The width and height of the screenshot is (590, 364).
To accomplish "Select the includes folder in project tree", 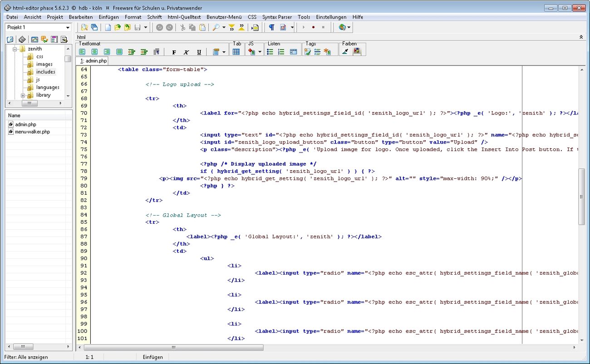I will (45, 72).
